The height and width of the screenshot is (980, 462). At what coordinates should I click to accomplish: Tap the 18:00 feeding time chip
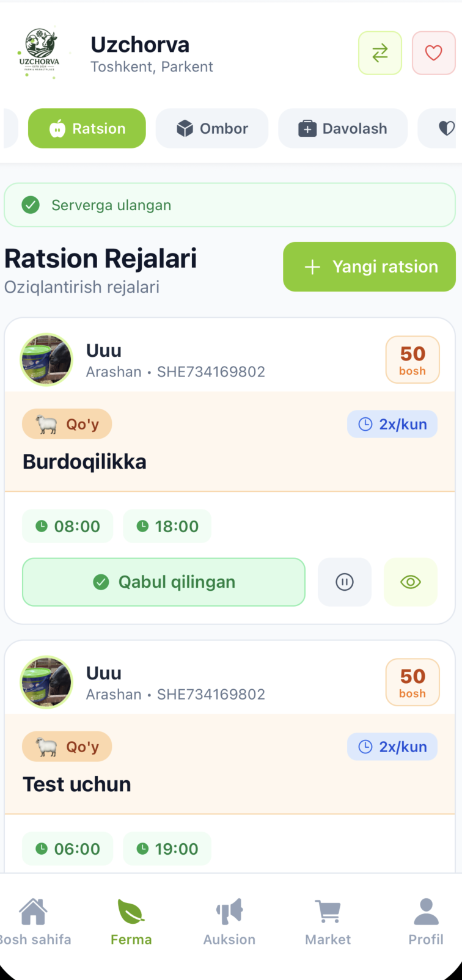tap(167, 526)
